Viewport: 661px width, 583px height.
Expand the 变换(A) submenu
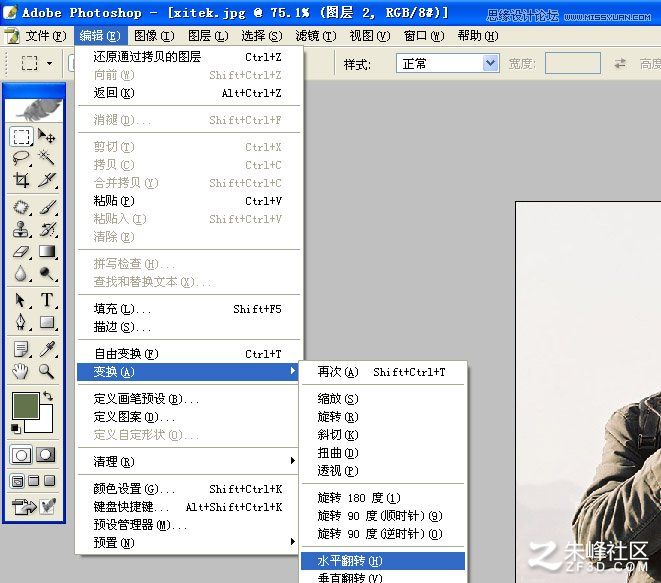tap(187, 372)
